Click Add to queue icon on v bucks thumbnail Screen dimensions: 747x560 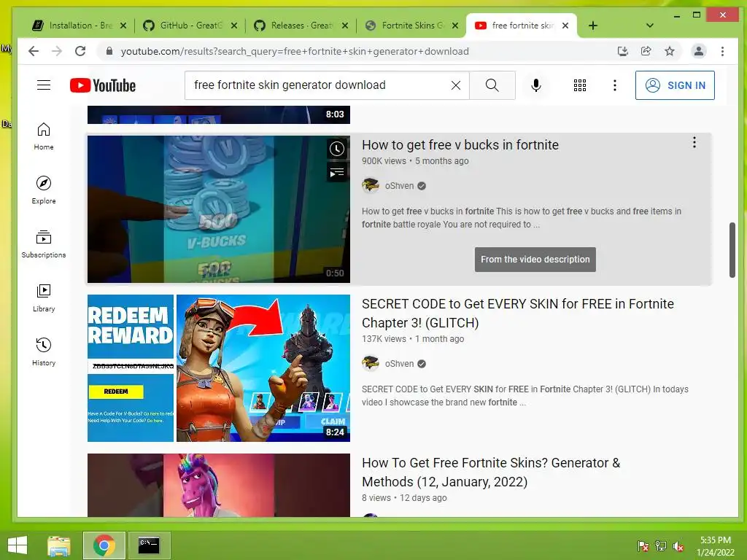coord(337,172)
